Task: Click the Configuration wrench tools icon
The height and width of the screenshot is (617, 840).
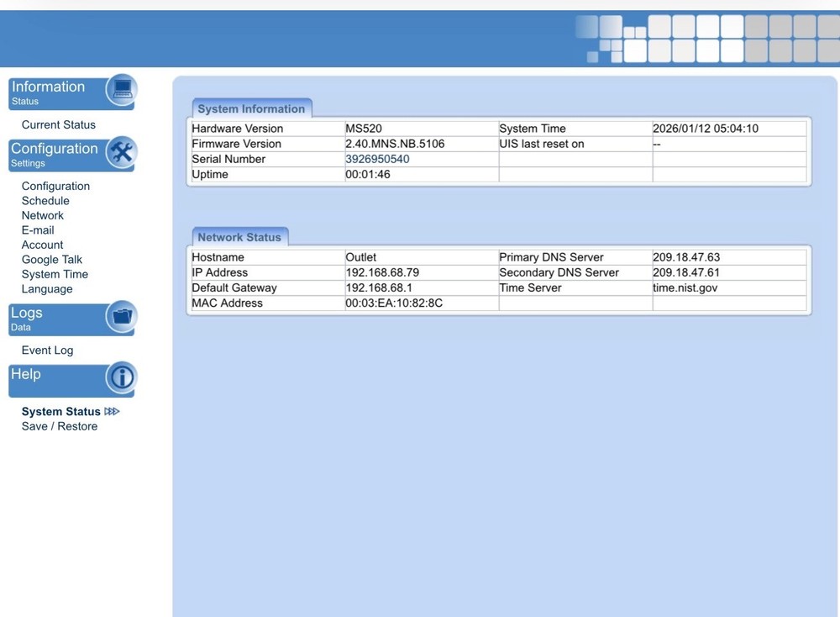Action: pyautogui.click(x=122, y=153)
